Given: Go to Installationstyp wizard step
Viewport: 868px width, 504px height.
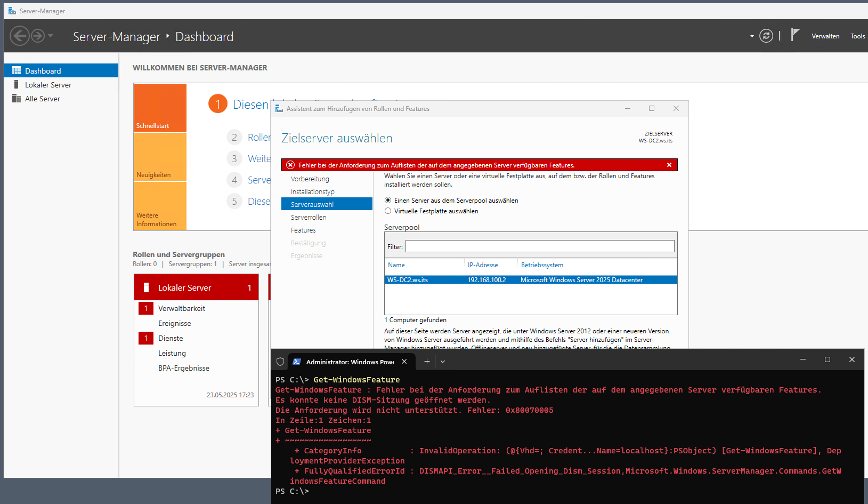Looking at the screenshot, I should [313, 192].
